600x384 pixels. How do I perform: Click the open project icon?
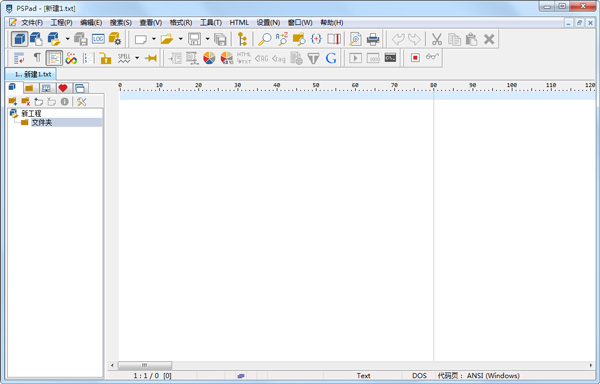[54, 39]
